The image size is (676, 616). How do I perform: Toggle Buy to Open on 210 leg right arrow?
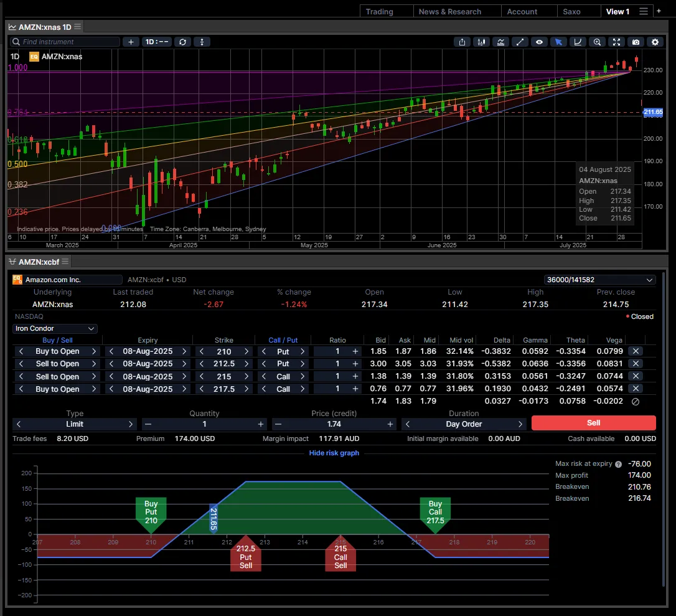[x=93, y=351]
